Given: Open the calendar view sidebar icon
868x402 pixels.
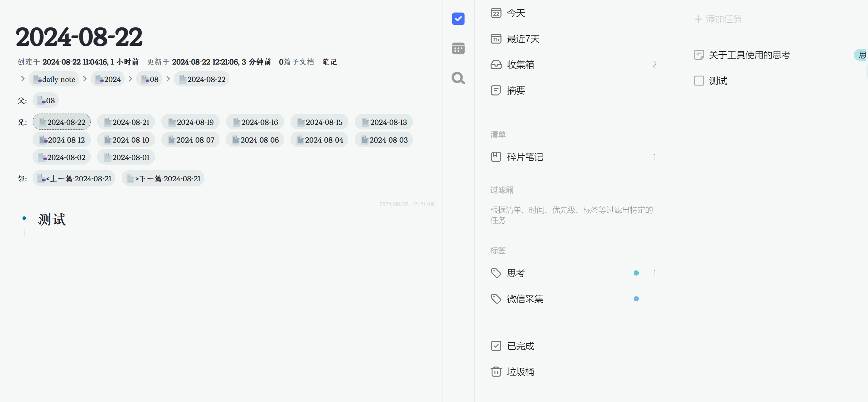Looking at the screenshot, I should point(458,48).
